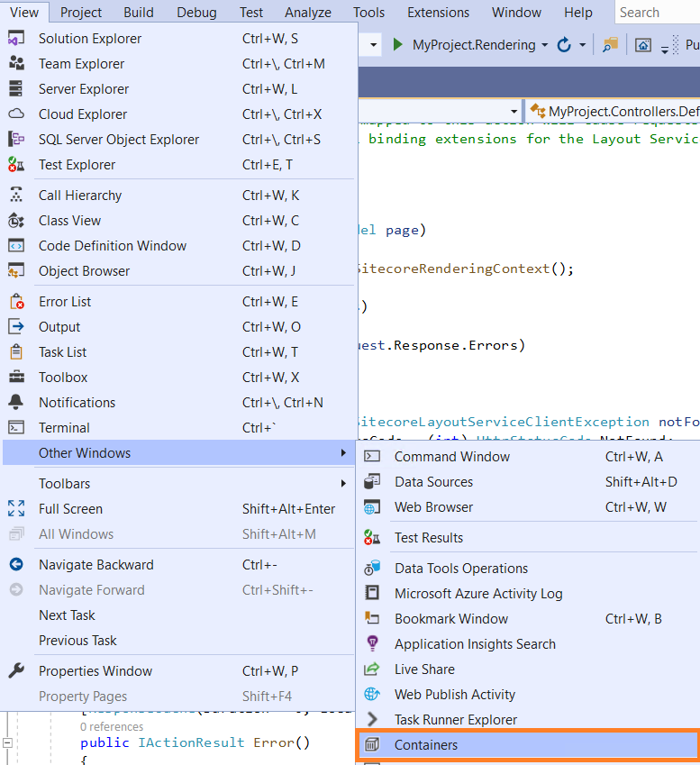The width and height of the screenshot is (700, 765).
Task: Click the Task List clipboard icon
Action: tap(16, 351)
